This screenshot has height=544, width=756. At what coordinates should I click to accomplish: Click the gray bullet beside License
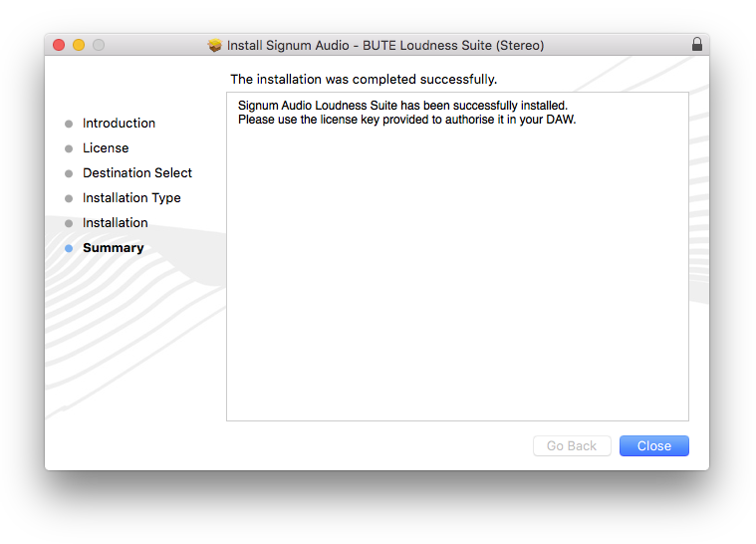tap(69, 148)
